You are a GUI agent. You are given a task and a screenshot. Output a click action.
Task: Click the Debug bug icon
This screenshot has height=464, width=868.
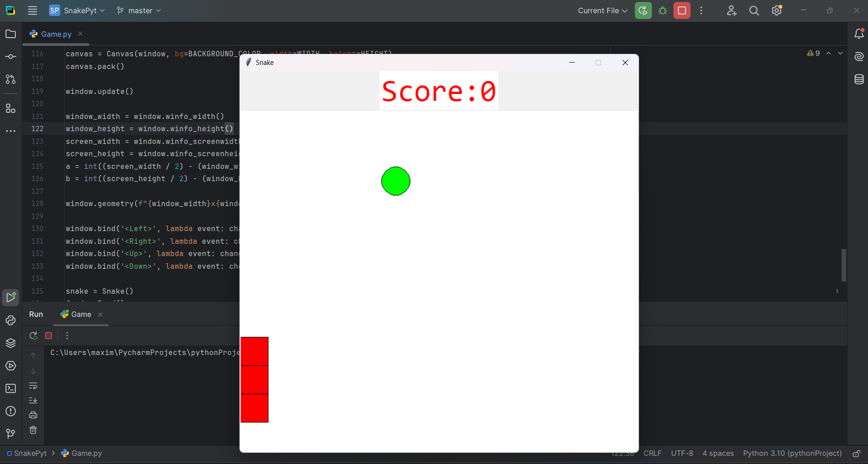point(662,10)
